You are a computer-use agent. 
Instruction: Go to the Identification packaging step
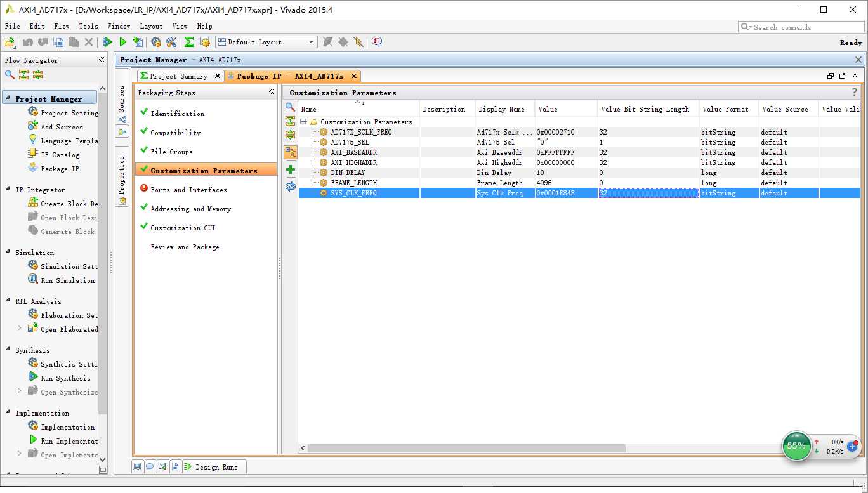pos(177,114)
